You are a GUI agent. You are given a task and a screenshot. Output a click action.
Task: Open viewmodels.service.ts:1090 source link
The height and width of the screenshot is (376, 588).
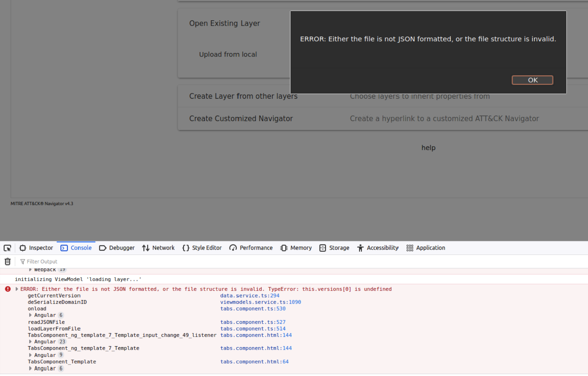point(261,302)
